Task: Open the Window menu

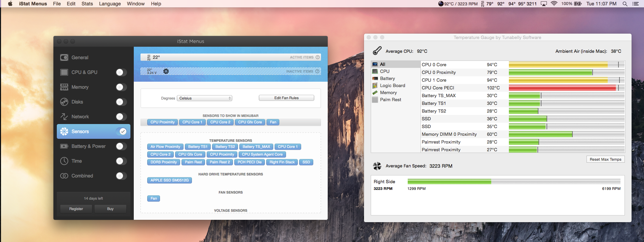Action: [x=136, y=4]
